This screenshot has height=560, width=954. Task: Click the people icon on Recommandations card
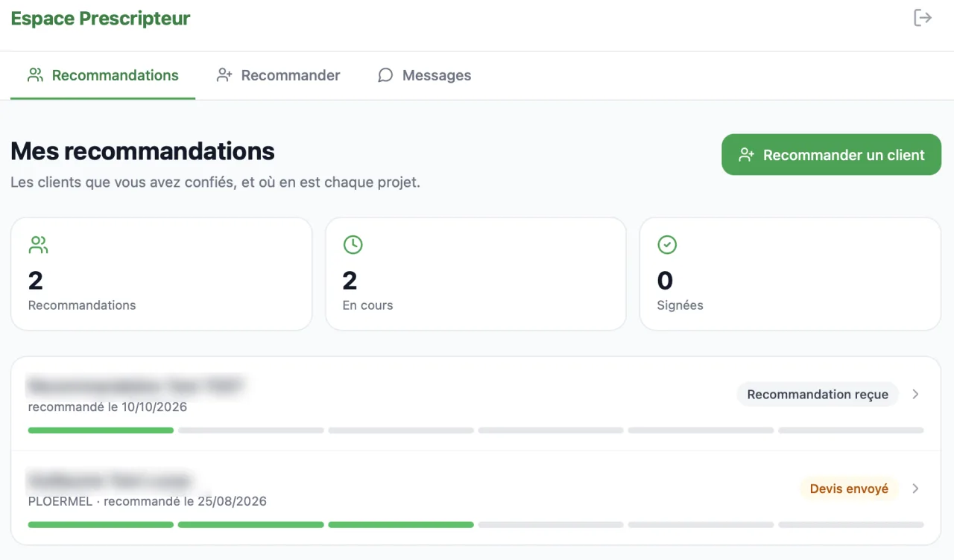[38, 244]
